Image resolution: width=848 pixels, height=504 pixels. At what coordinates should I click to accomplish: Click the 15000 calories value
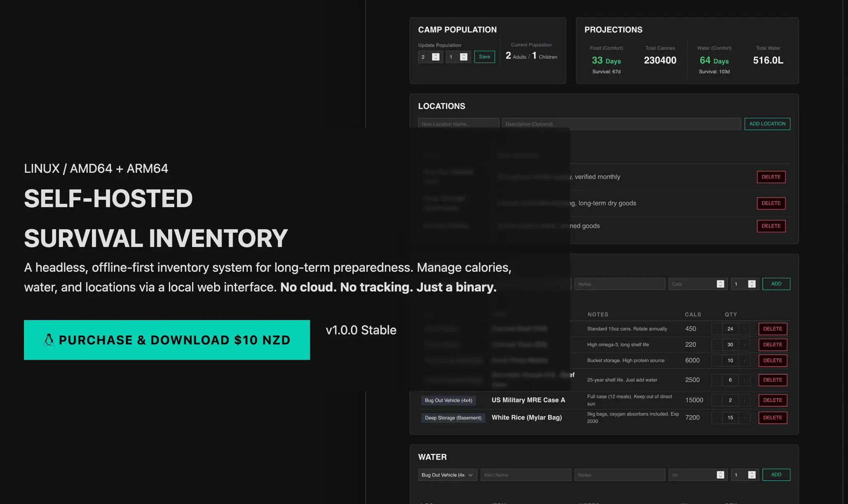(694, 400)
